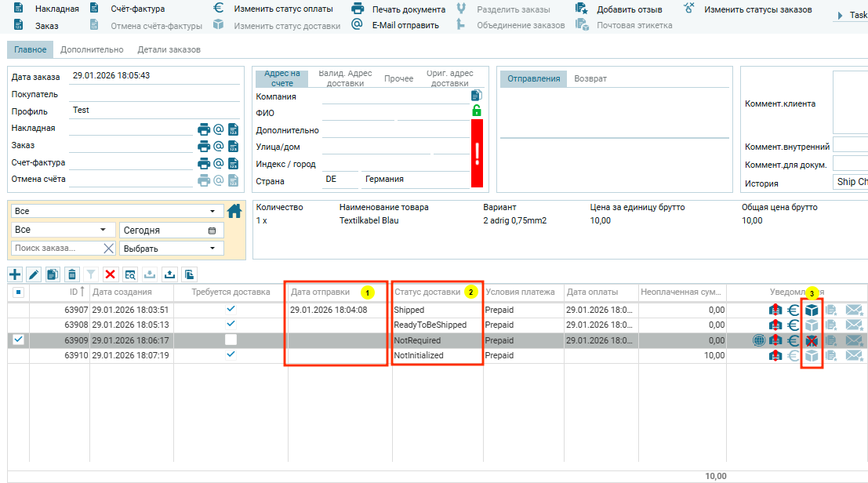The width and height of the screenshot is (868, 483).
Task: Click the add new order plus icon
Action: pos(15,274)
